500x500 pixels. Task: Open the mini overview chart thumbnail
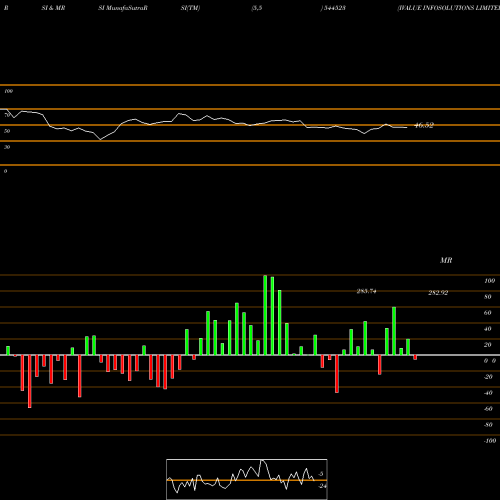(x=247, y=479)
